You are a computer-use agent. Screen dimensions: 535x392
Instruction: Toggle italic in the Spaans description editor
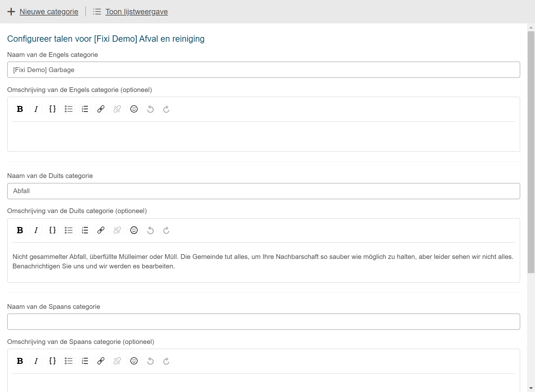click(36, 361)
